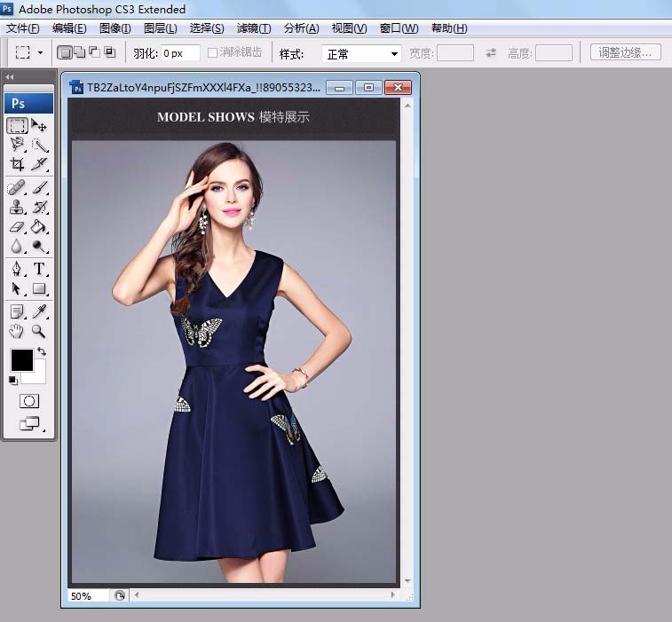The width and height of the screenshot is (672, 622).
Task: Toggle Quick Mask mode button
Action: click(x=28, y=401)
